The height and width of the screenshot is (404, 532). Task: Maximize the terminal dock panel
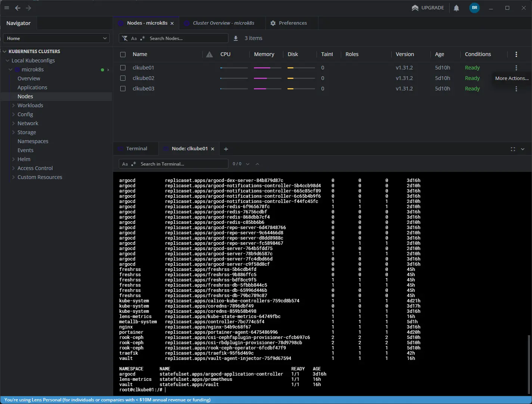coord(513,149)
